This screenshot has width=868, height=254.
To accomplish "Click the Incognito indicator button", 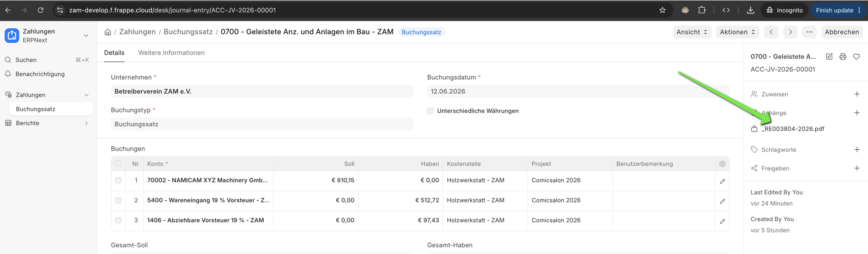I will point(784,10).
